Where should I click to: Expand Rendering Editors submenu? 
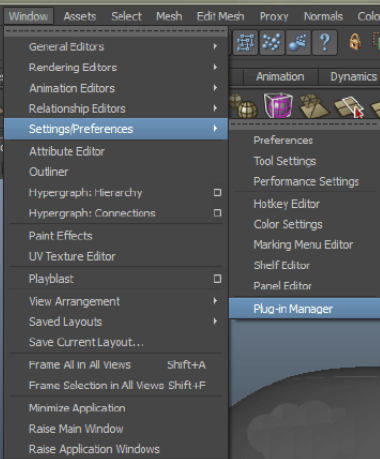click(x=116, y=67)
